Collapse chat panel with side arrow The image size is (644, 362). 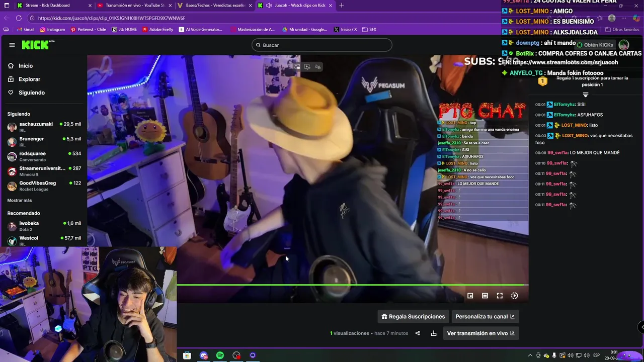[x=641, y=327]
